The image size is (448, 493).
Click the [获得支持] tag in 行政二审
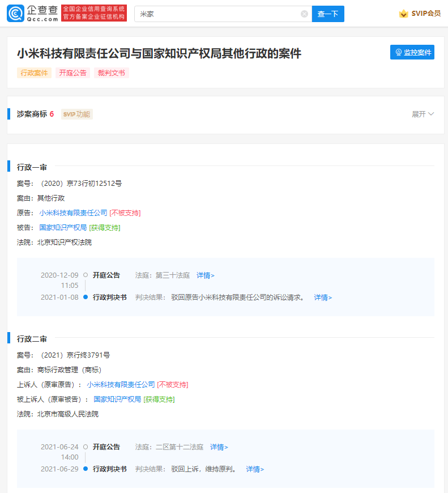pos(159,399)
